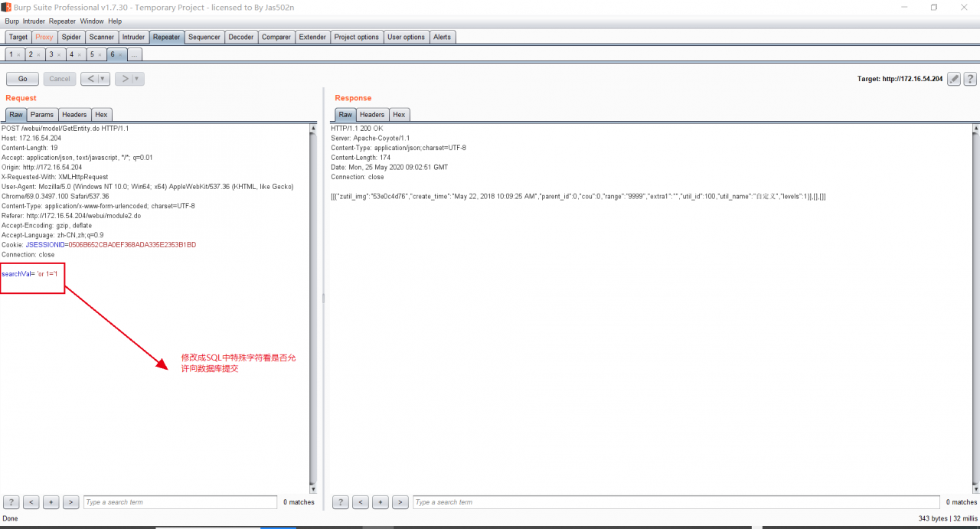Show request Hex view tab
This screenshot has height=529, width=980.
102,114
